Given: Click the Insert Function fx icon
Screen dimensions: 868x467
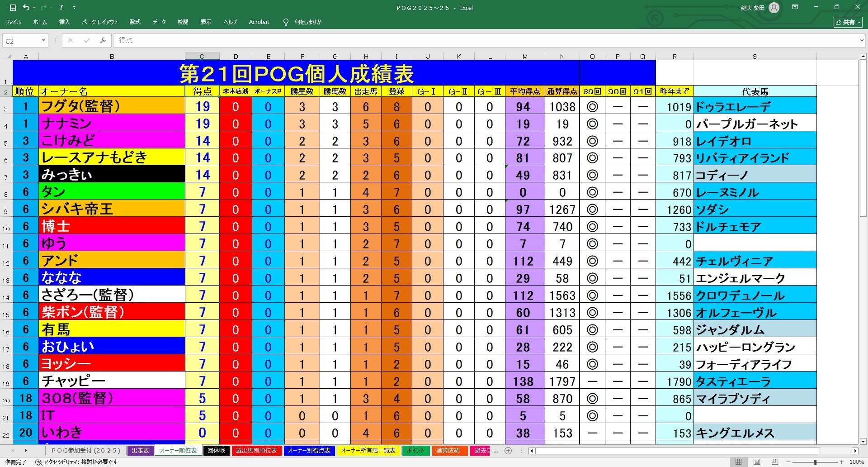Looking at the screenshot, I should [103, 40].
